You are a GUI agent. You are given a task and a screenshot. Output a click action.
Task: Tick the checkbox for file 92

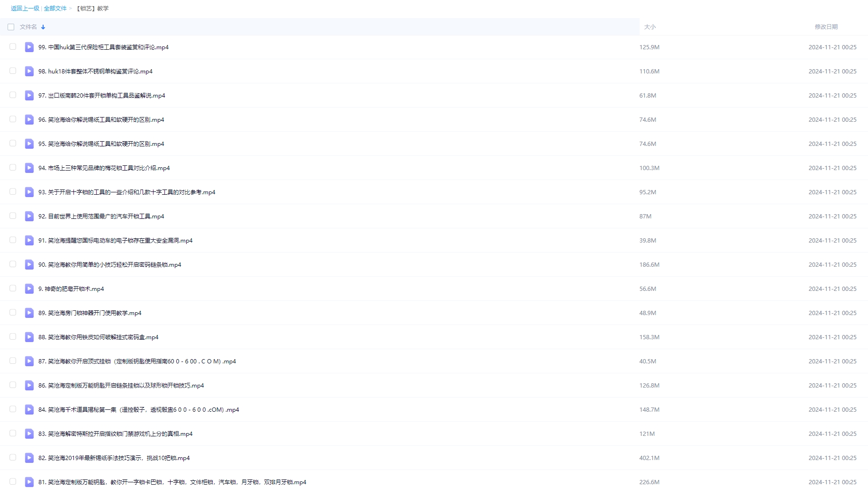(13, 216)
